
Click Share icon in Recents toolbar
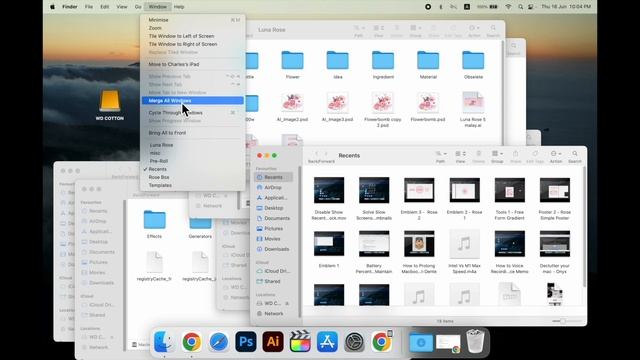(x=516, y=154)
